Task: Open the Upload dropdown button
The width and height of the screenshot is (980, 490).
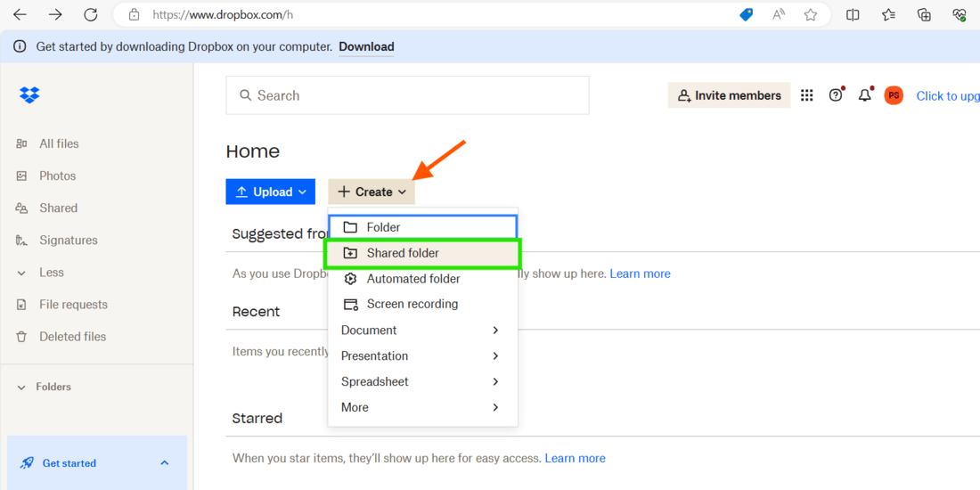Action: (x=271, y=192)
